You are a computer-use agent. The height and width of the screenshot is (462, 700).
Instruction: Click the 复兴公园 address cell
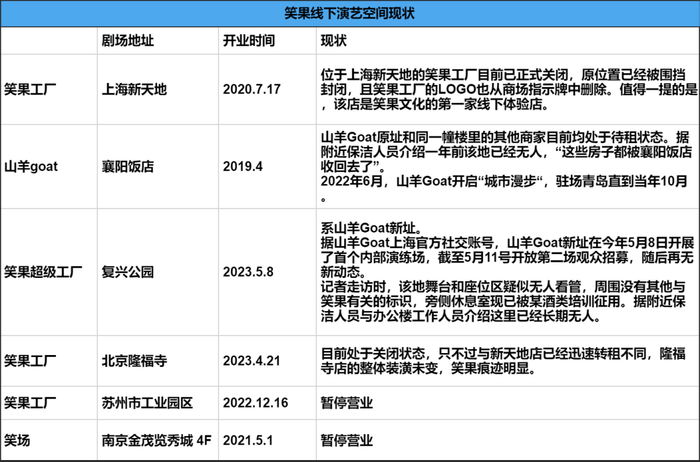coord(128,271)
